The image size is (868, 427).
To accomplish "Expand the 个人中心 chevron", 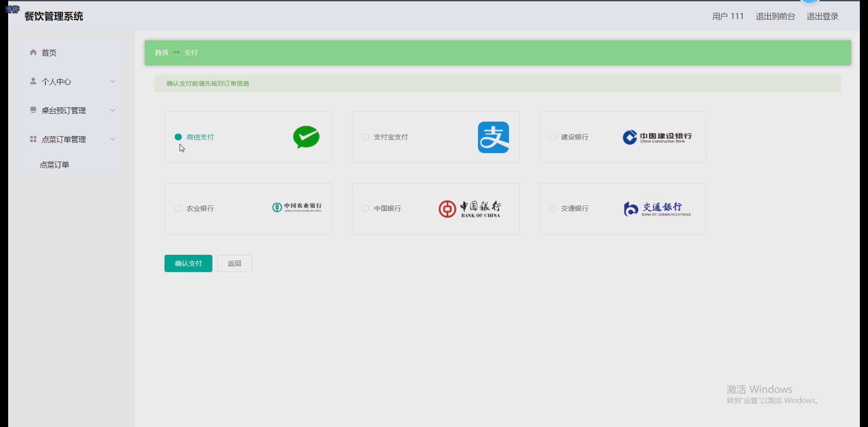I will point(112,82).
